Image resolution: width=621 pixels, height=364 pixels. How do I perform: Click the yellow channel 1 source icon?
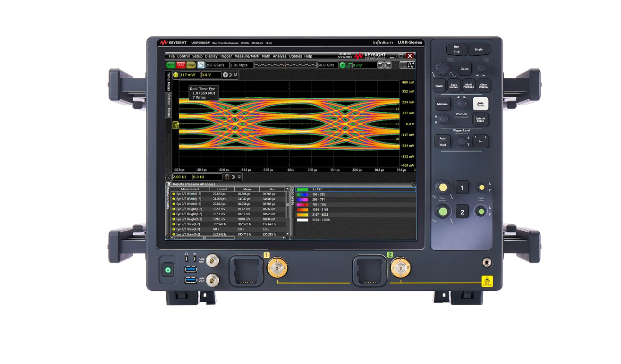pyautogui.click(x=176, y=75)
